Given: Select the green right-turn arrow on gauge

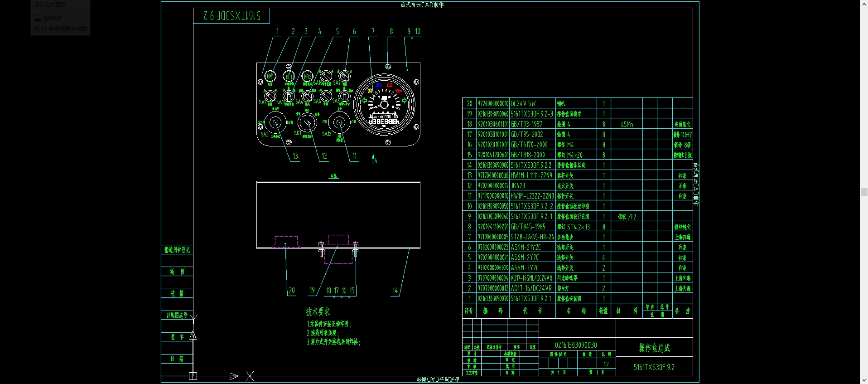Looking at the screenshot, I should (404, 101).
